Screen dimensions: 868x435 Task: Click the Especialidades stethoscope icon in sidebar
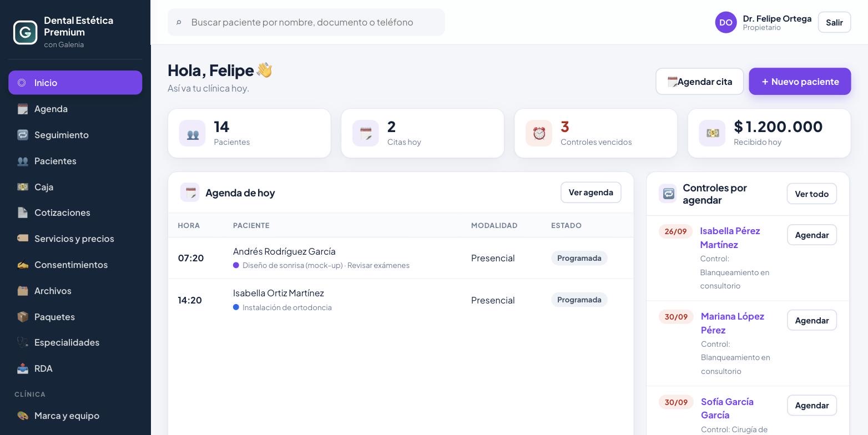(x=22, y=342)
